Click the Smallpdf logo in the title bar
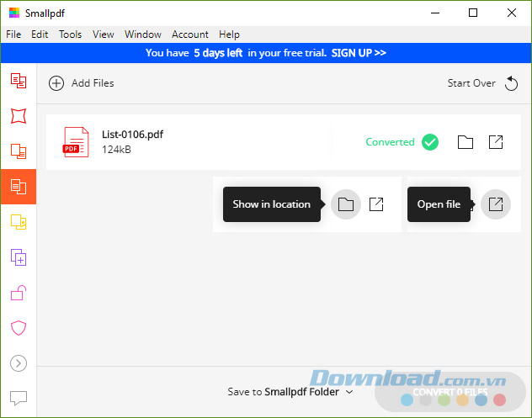This screenshot has width=532, height=418. point(14,13)
